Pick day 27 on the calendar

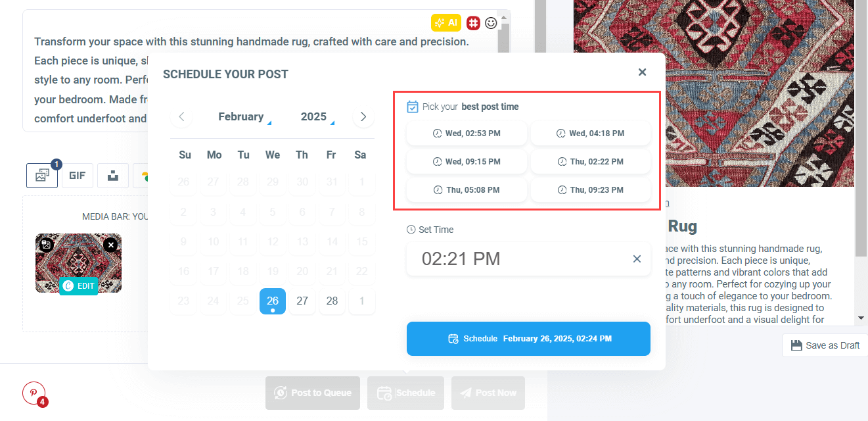pyautogui.click(x=302, y=301)
